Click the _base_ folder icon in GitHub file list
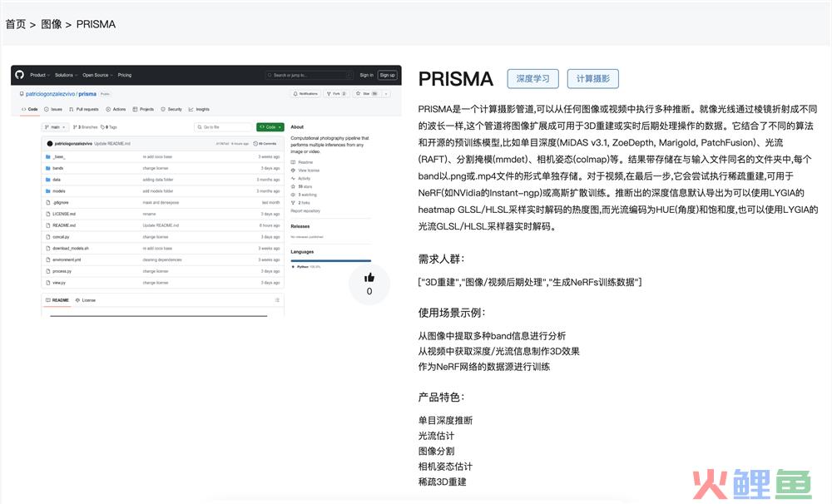The image size is (832, 504). pyautogui.click(x=48, y=157)
